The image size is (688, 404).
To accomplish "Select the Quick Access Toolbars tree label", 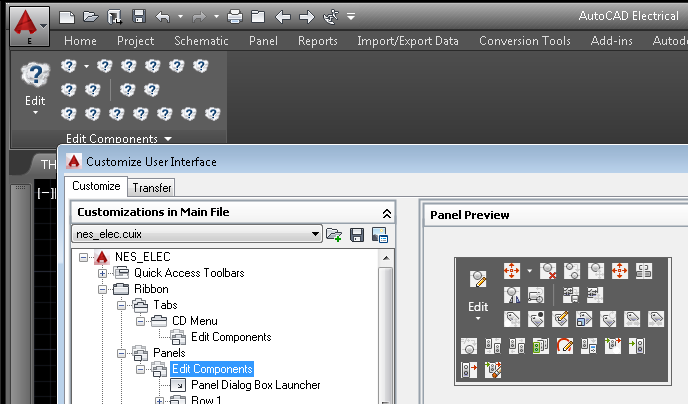I will (189, 273).
